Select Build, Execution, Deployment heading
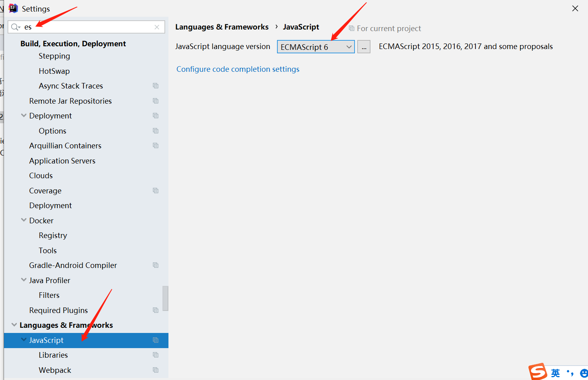 [73, 43]
